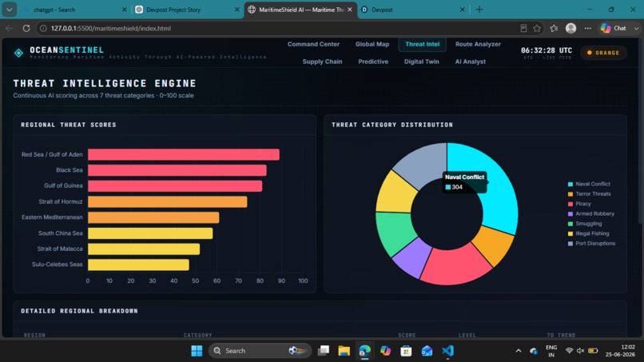Toggle Naval Conflict legend entry
Viewport: 644px width, 362px height.
589,184
